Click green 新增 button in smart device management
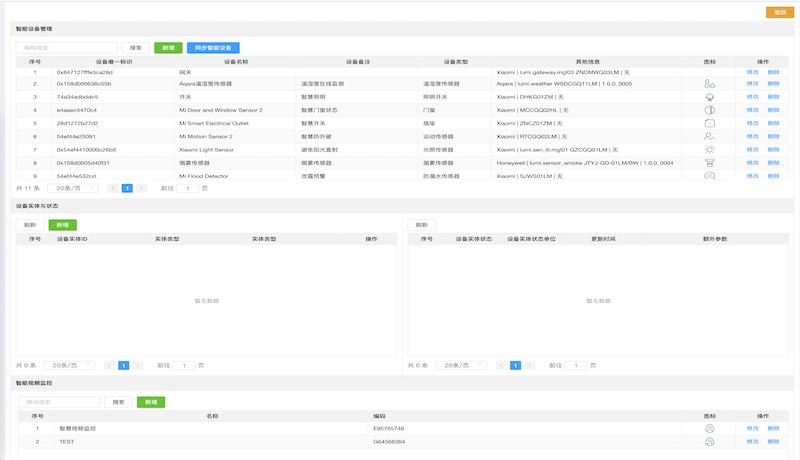 pyautogui.click(x=168, y=47)
